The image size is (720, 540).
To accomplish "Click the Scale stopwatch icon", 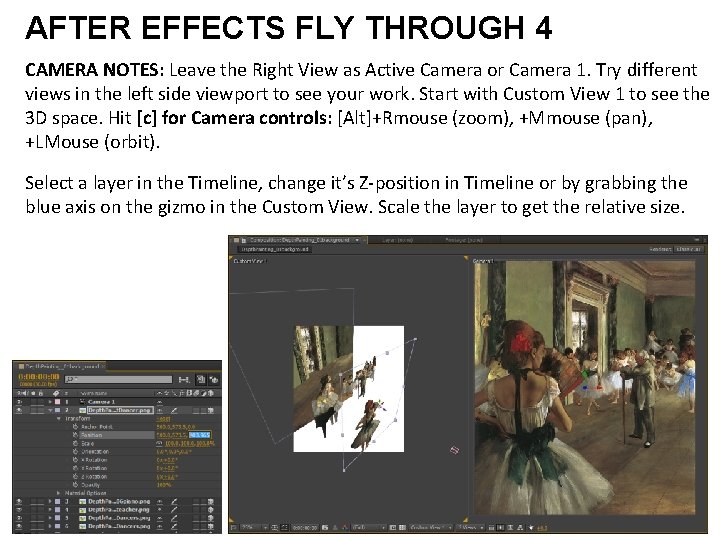I will coord(75,444).
